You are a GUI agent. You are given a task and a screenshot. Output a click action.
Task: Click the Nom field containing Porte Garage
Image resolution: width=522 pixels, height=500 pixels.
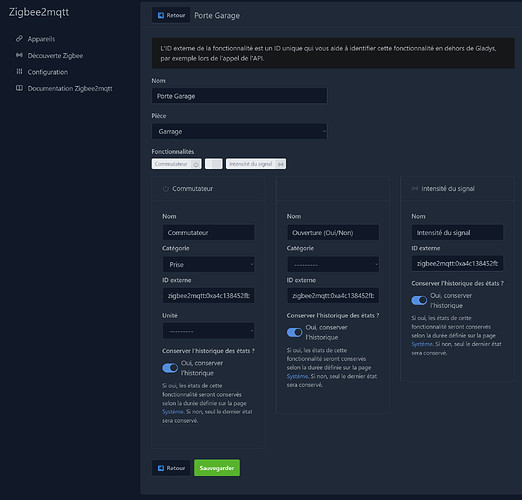click(239, 96)
